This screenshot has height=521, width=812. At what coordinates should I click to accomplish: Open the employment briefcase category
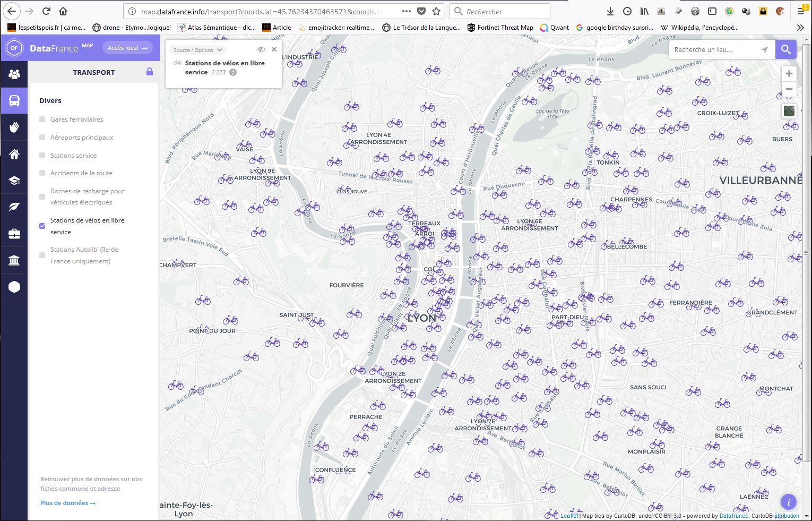click(14, 234)
